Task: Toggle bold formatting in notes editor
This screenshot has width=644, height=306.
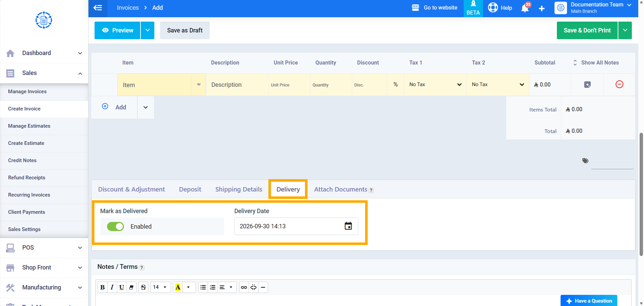Action: pyautogui.click(x=103, y=287)
